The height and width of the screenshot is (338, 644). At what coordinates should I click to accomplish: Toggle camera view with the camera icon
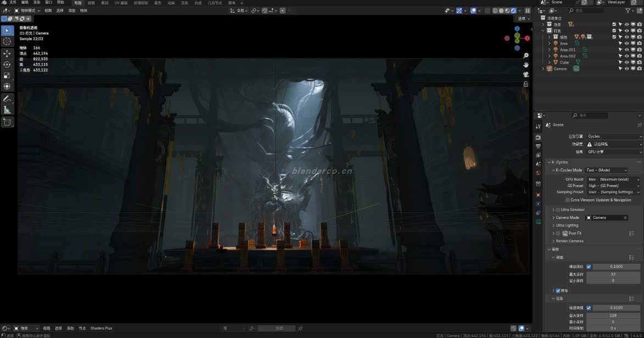click(x=526, y=74)
